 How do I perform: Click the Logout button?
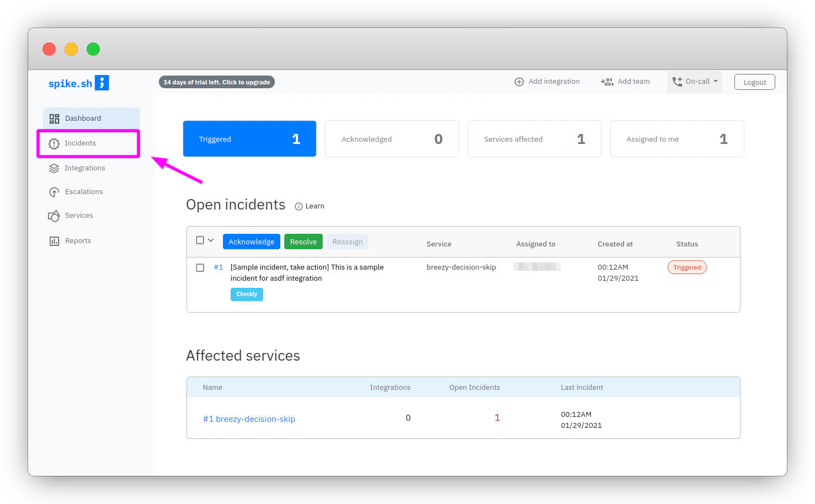[x=755, y=82]
